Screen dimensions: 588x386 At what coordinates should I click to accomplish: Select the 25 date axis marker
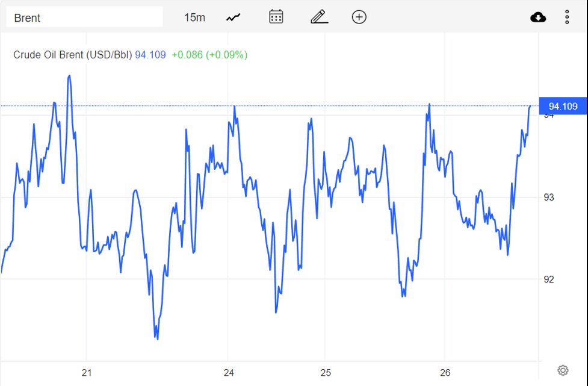[x=326, y=373]
